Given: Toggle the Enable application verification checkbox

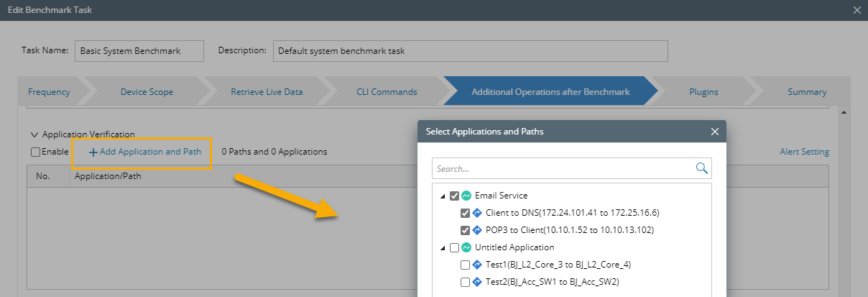Looking at the screenshot, I should tap(36, 152).
